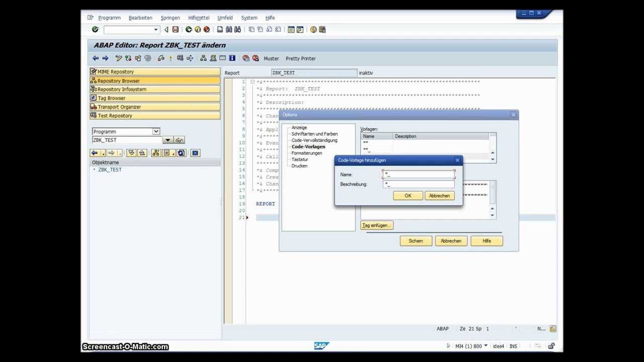Select ZBK_TEST in the object list
This screenshot has height=362, width=644.
click(110, 170)
